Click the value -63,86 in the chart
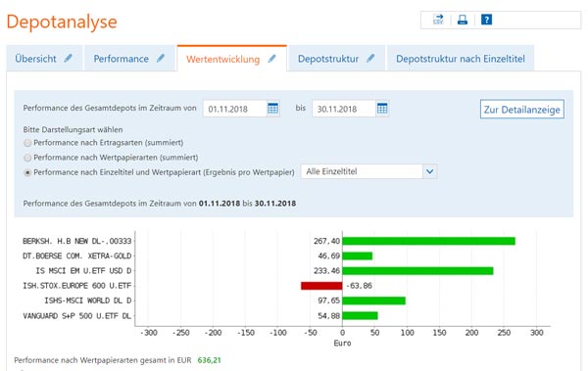Screen dimensions: 588x371 pos(359,286)
